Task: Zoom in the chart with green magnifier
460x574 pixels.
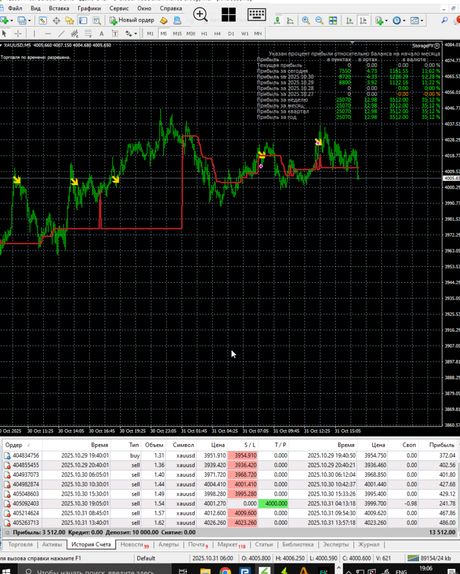Action: click(305, 20)
